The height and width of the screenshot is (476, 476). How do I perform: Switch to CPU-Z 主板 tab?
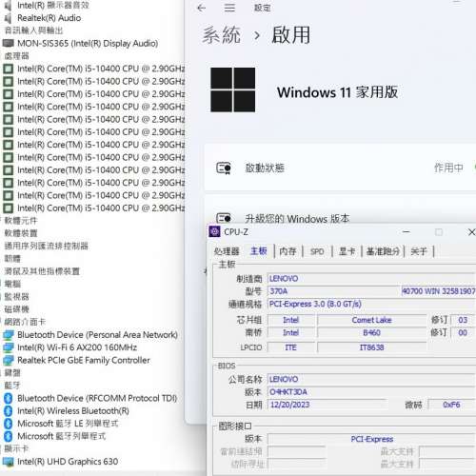(259, 251)
